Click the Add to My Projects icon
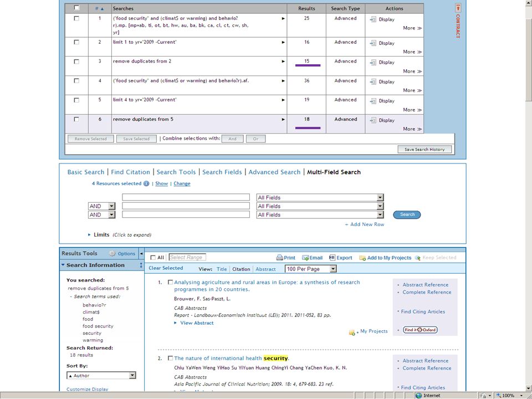The height and width of the screenshot is (399, 532). (x=362, y=258)
